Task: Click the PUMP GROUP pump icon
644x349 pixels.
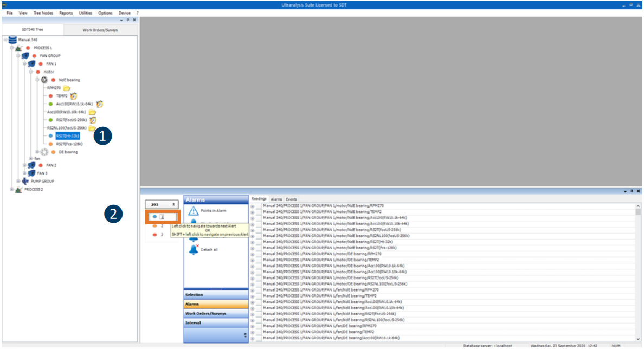Action: 25,182
